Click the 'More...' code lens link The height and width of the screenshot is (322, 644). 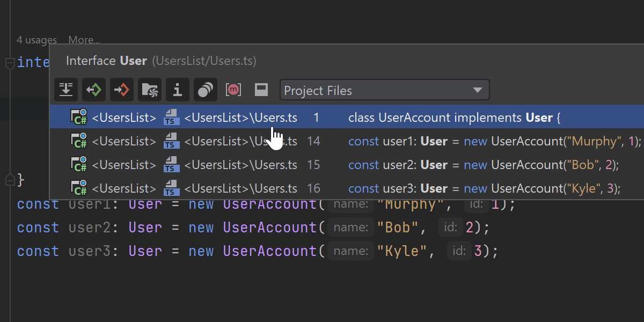tap(84, 40)
